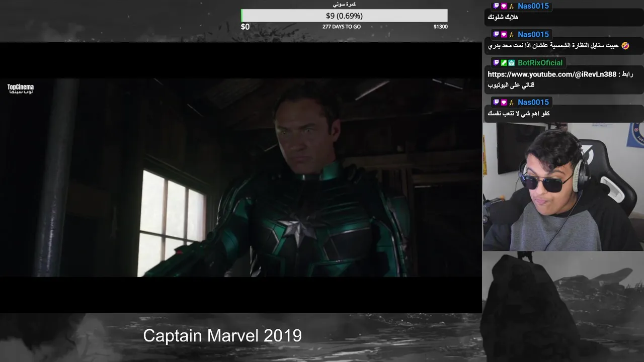Click the gold badge on the Nas0015 laughing-emoji message
Screen dimensions: 644x362
click(x=511, y=35)
